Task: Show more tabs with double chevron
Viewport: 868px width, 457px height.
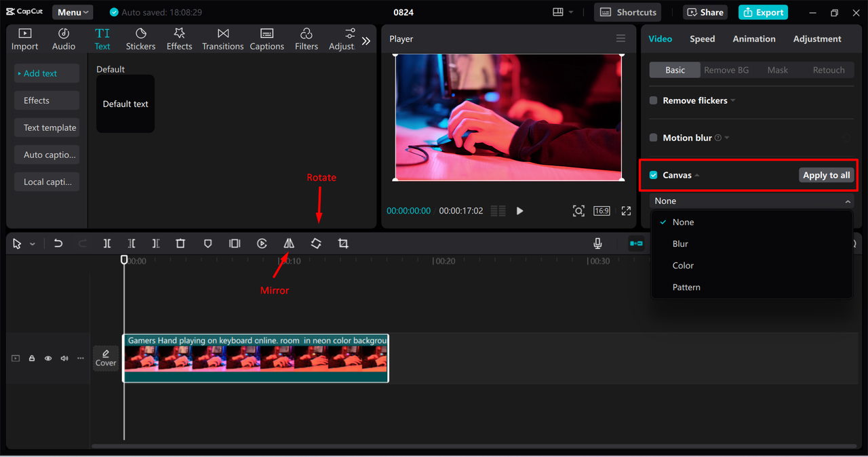Action: pyautogui.click(x=366, y=41)
